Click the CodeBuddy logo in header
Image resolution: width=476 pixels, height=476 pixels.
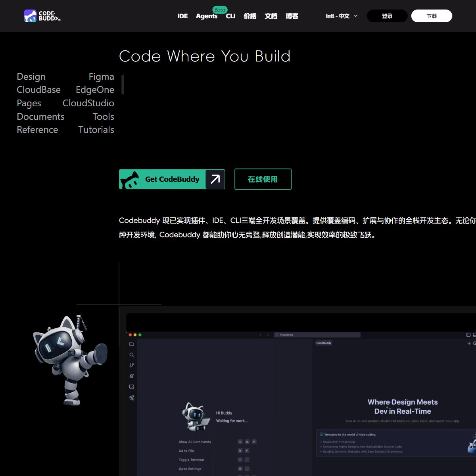(x=42, y=16)
